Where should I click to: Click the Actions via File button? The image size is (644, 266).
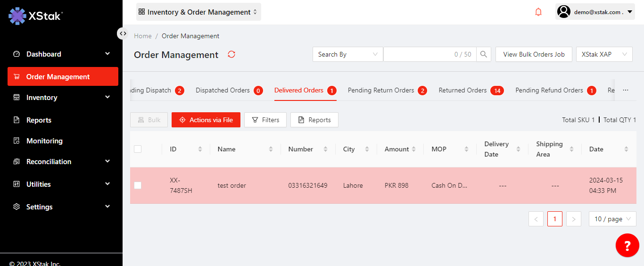click(206, 120)
